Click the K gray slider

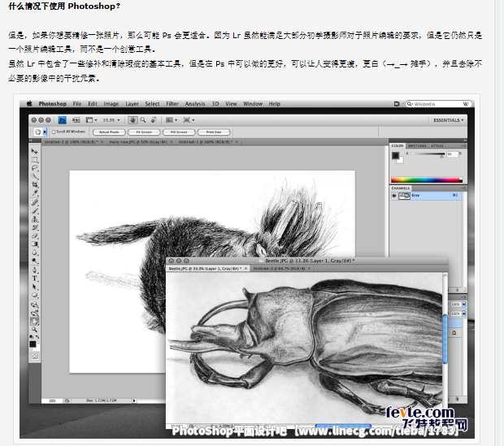(x=428, y=154)
